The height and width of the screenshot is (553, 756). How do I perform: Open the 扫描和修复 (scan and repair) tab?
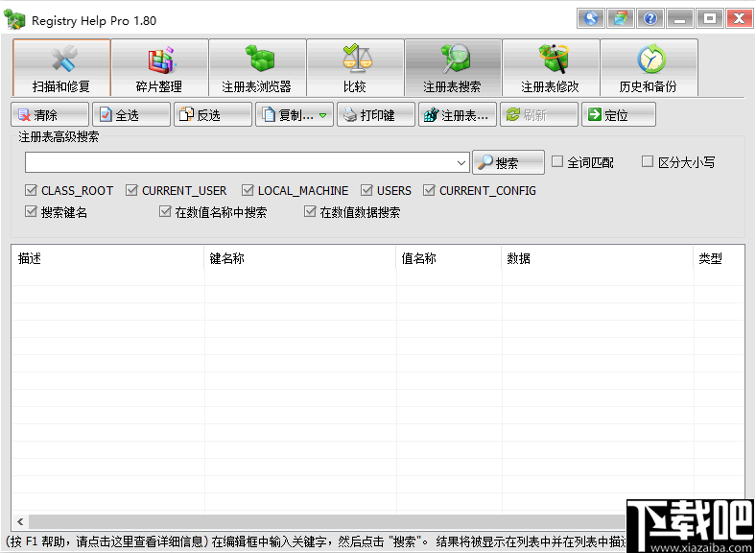coord(61,67)
